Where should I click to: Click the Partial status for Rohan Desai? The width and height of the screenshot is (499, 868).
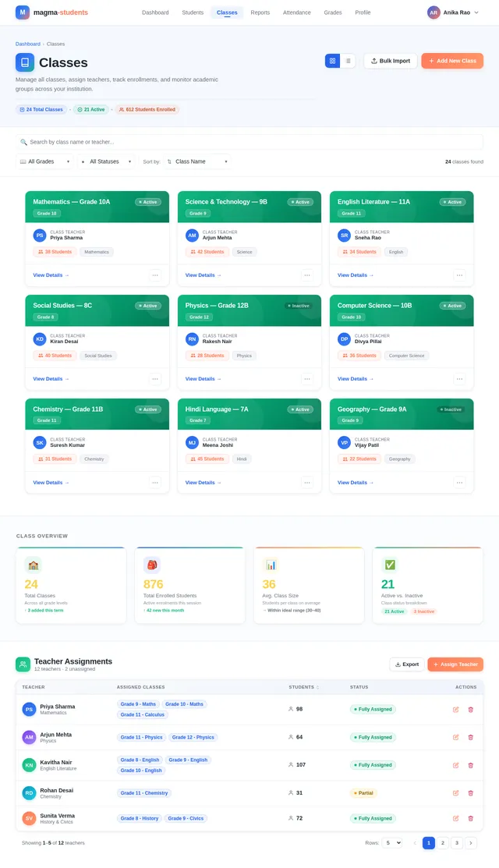[x=363, y=793]
